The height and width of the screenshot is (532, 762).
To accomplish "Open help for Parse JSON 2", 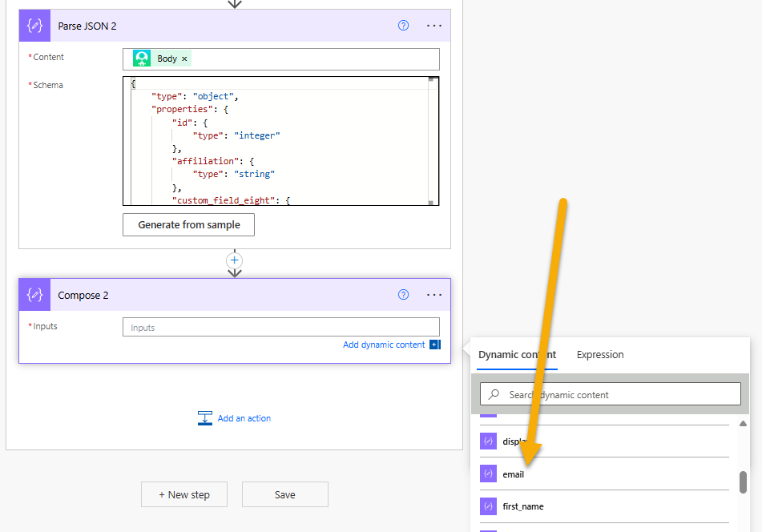I will pos(403,26).
